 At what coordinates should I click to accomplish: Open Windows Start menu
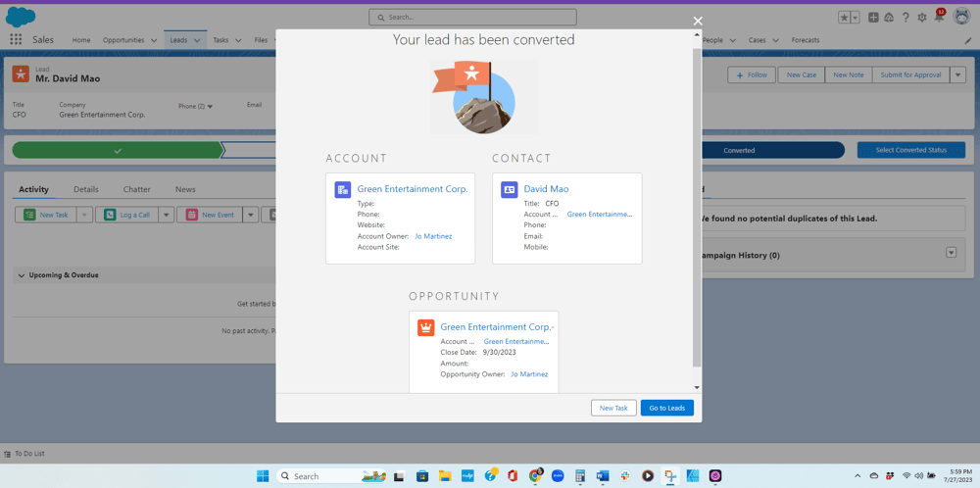tap(263, 476)
